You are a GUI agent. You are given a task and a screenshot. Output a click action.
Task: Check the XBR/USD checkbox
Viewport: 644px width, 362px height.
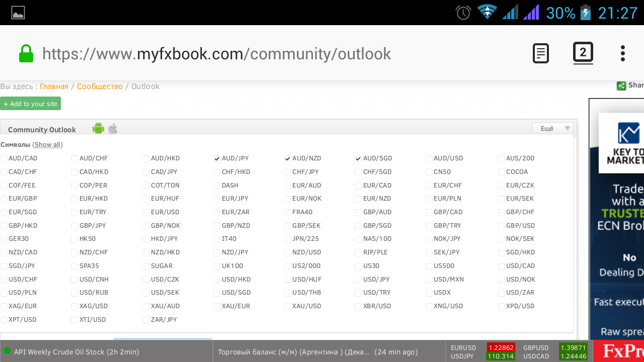click(358, 307)
